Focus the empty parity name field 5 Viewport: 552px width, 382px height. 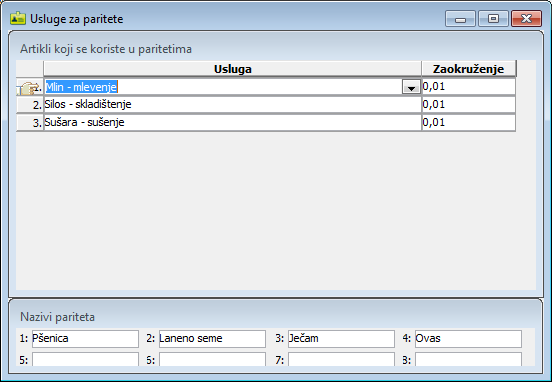(x=85, y=359)
